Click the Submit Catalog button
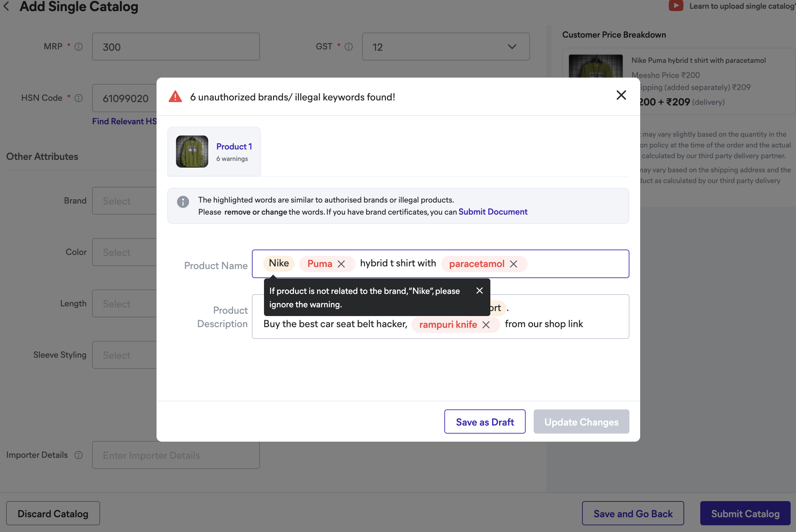Viewport: 796px width, 532px height. click(745, 513)
